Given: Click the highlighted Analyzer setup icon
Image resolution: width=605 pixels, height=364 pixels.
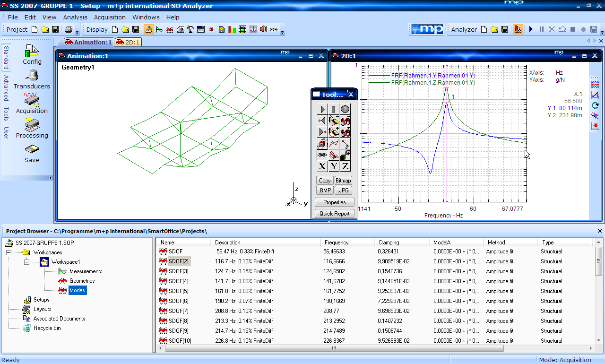Looking at the screenshot, I should [518, 29].
